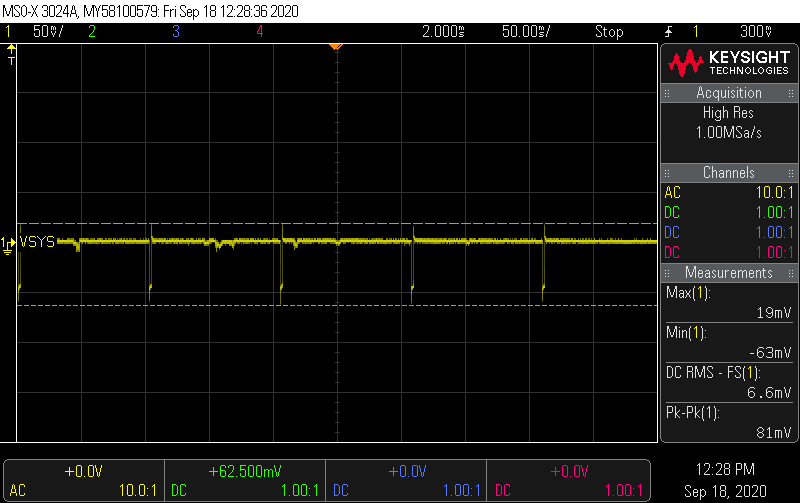Select the channel 2 indicator
The height and width of the screenshot is (503, 800).
coord(92,32)
